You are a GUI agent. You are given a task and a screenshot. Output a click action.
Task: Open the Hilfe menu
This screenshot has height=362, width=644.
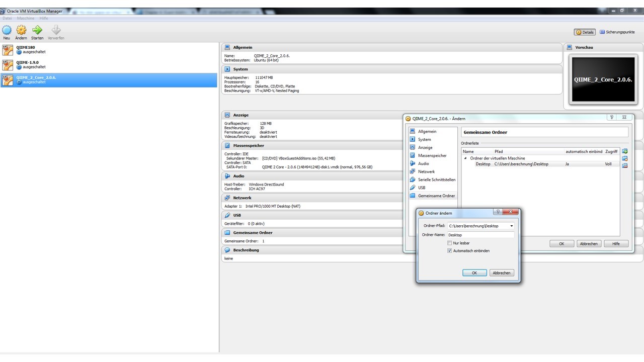(x=44, y=18)
